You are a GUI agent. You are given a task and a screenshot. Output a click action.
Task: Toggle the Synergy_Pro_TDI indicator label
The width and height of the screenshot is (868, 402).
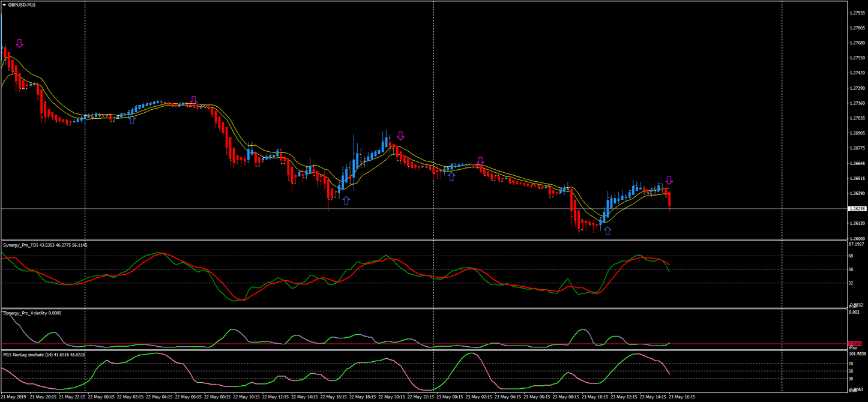[x=43, y=245]
